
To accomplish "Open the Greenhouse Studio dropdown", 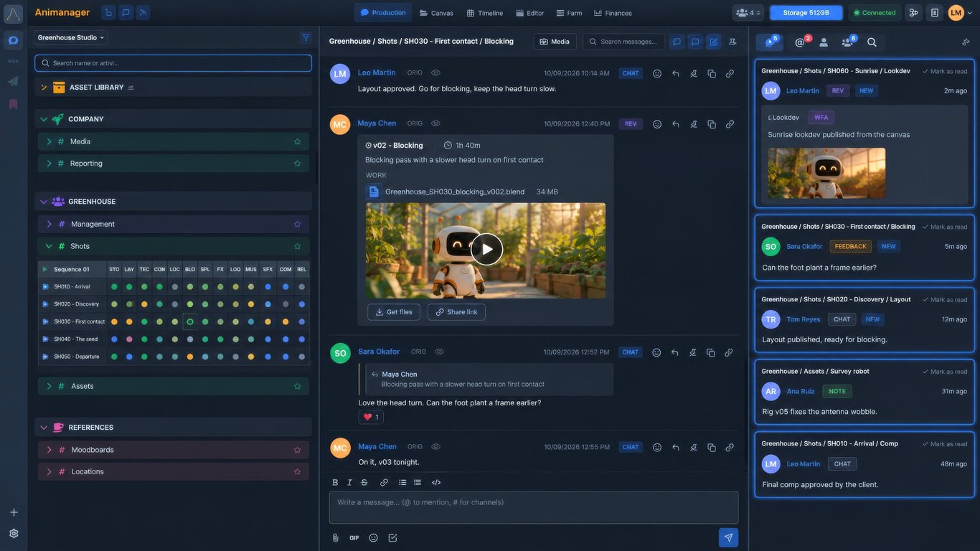I will pos(71,37).
